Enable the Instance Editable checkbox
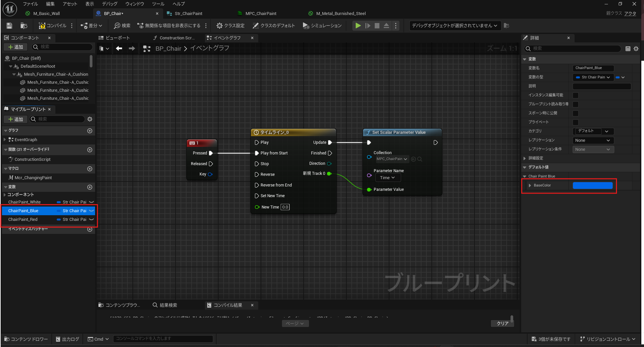 (576, 95)
